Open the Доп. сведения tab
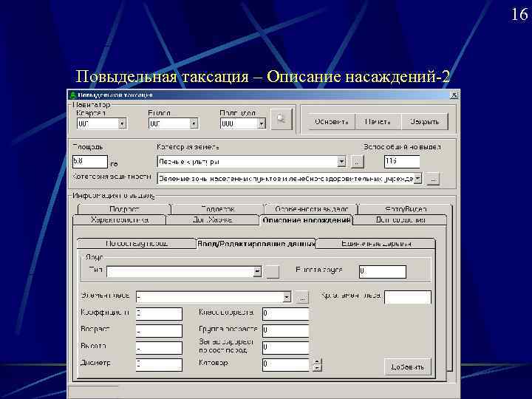Image resolution: width=532 pixels, height=399 pixels. point(400,220)
